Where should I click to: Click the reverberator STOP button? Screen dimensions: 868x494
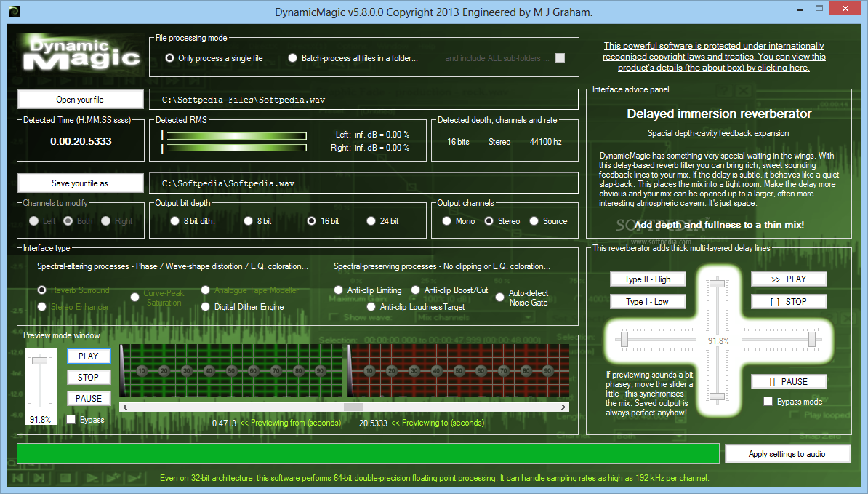click(x=789, y=302)
